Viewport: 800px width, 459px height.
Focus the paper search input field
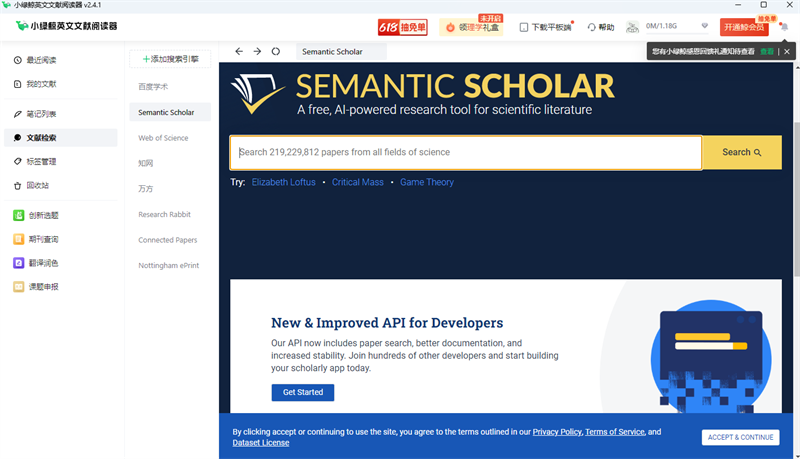(x=466, y=152)
